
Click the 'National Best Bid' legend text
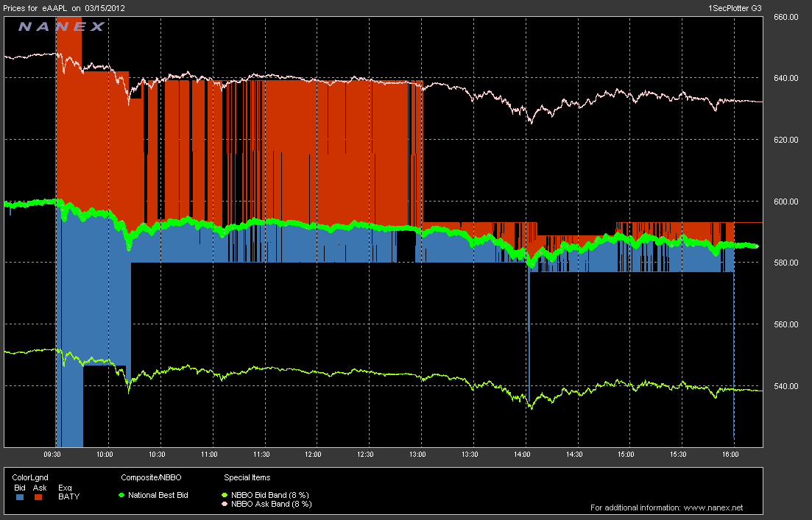click(x=158, y=495)
